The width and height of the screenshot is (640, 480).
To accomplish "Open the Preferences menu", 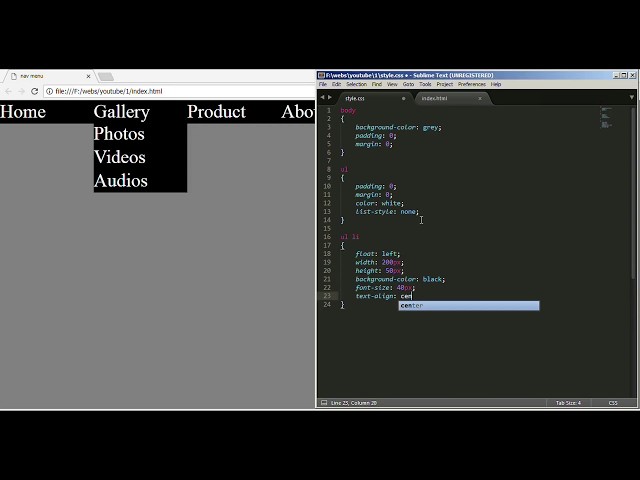I will click(x=471, y=84).
